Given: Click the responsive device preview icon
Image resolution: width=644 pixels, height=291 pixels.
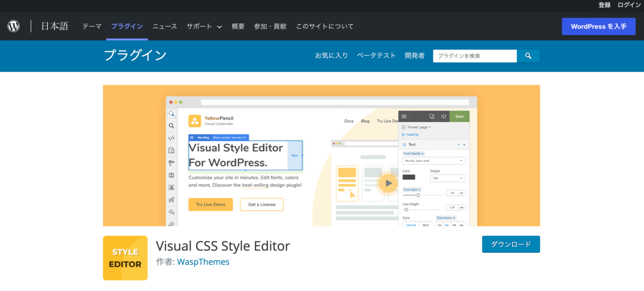Looking at the screenshot, I should coord(171,151).
